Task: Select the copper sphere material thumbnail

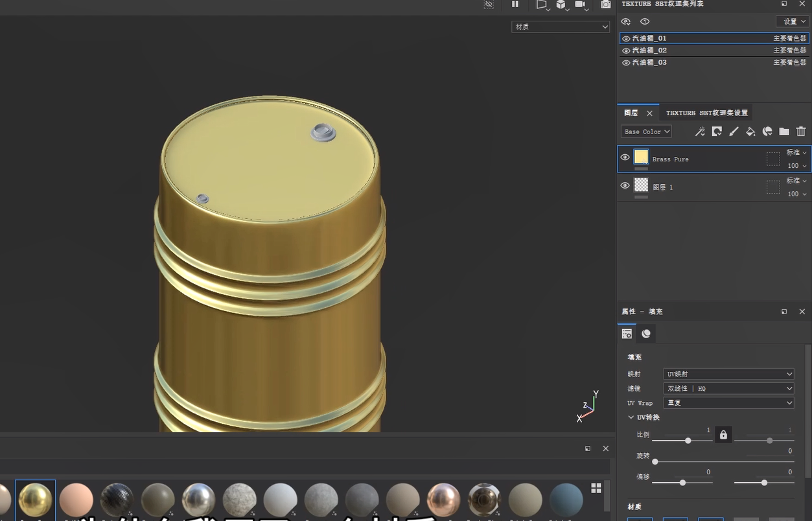Action: click(443, 500)
